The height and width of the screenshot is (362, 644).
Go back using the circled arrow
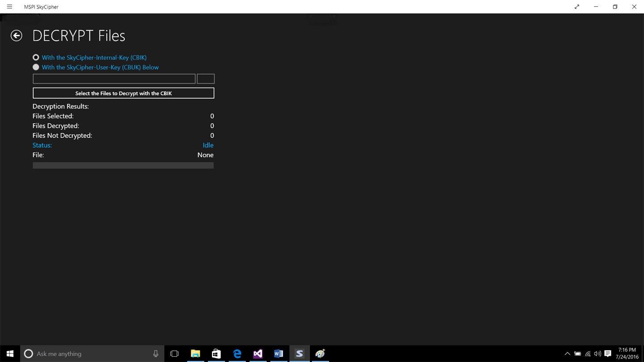17,36
